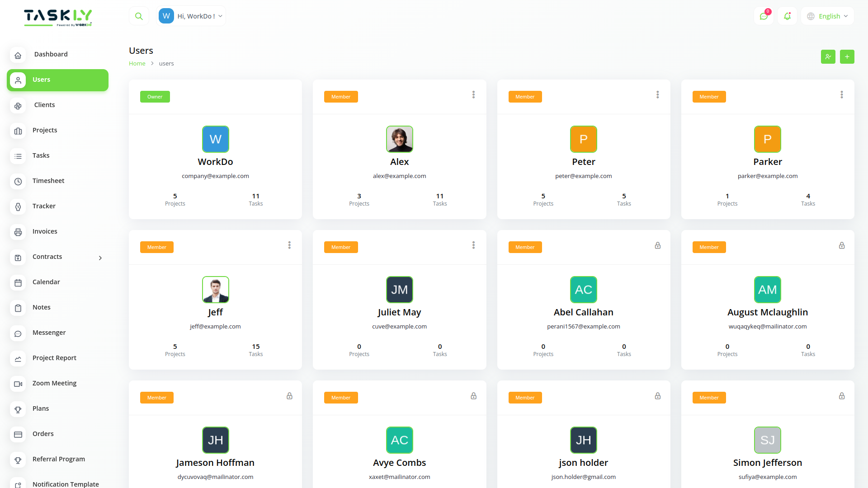This screenshot has height=488, width=868.
Task: Click lock icon on Jameson Hoffman card
Action: pos(289,396)
